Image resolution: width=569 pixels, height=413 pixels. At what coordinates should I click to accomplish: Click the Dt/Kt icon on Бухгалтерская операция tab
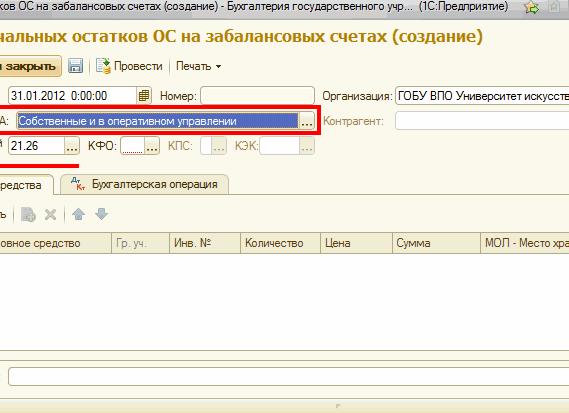coord(78,184)
